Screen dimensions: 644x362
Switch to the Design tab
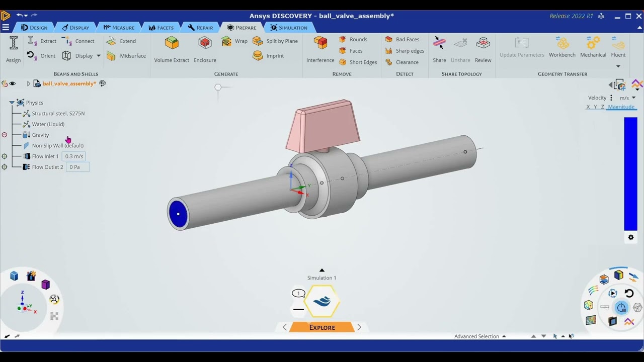click(34, 28)
